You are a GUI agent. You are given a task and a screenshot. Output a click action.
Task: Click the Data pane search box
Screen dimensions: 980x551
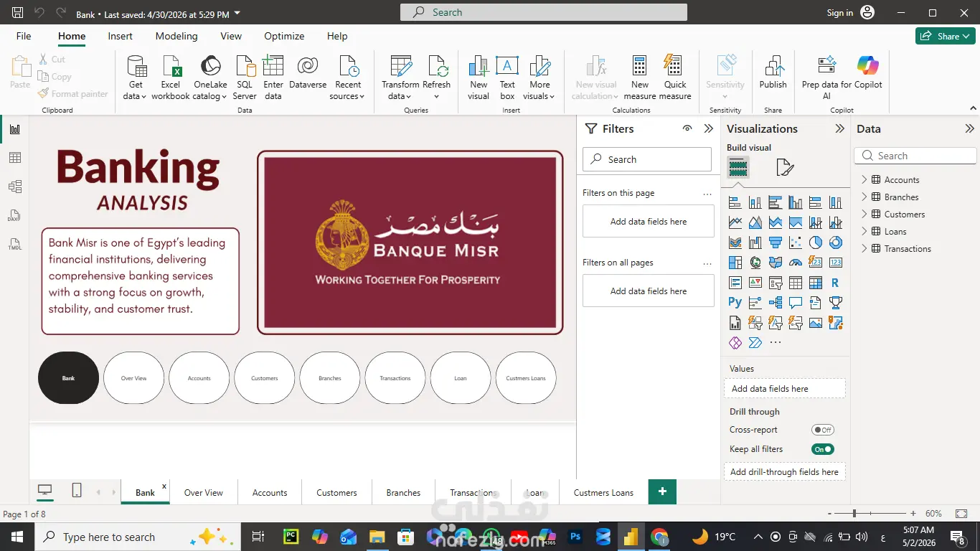coord(915,156)
